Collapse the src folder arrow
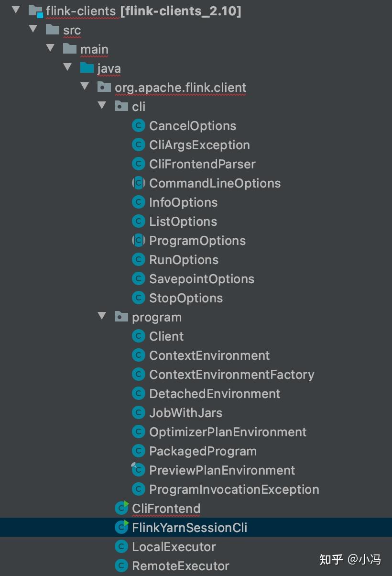This screenshot has height=576, width=392. 33,29
